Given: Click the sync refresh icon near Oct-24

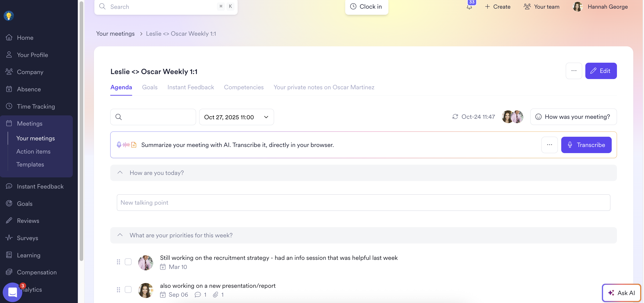Looking at the screenshot, I should click(x=455, y=117).
